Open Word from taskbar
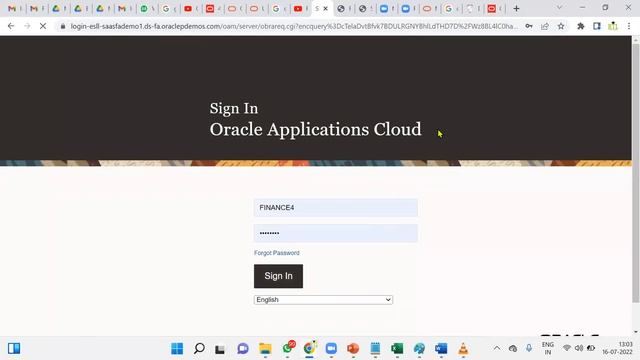The height and width of the screenshot is (360, 640). [x=441, y=349]
